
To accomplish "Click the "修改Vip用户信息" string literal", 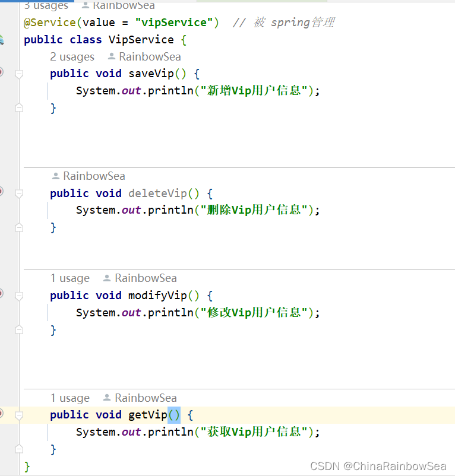I will 254,313.
